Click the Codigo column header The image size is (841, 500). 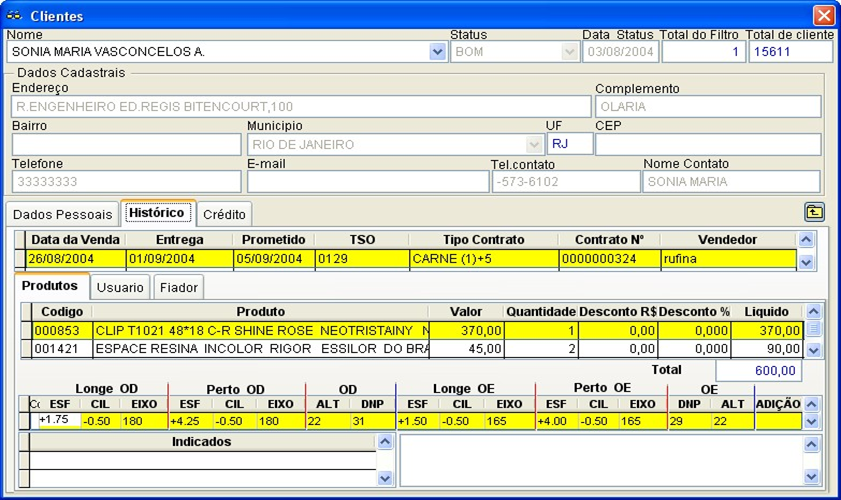62,312
